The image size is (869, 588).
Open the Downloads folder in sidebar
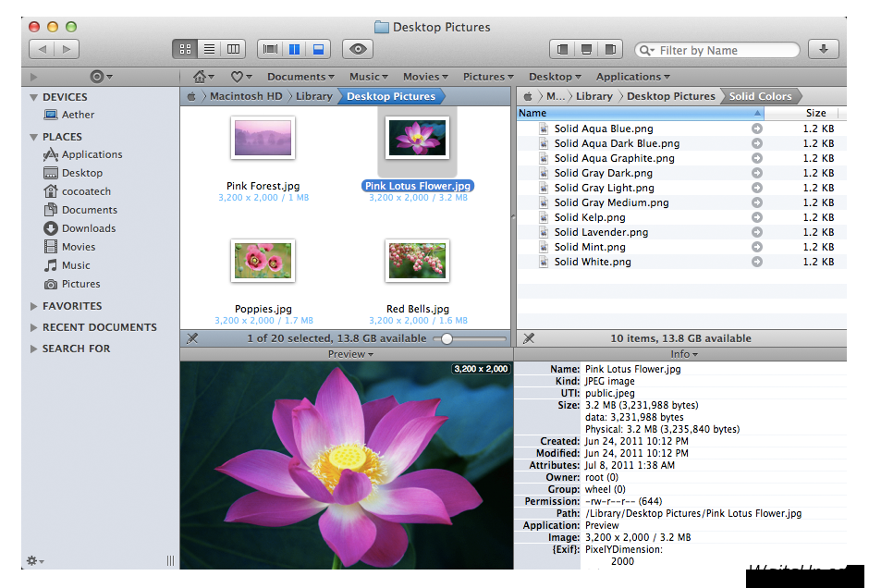[x=89, y=228]
